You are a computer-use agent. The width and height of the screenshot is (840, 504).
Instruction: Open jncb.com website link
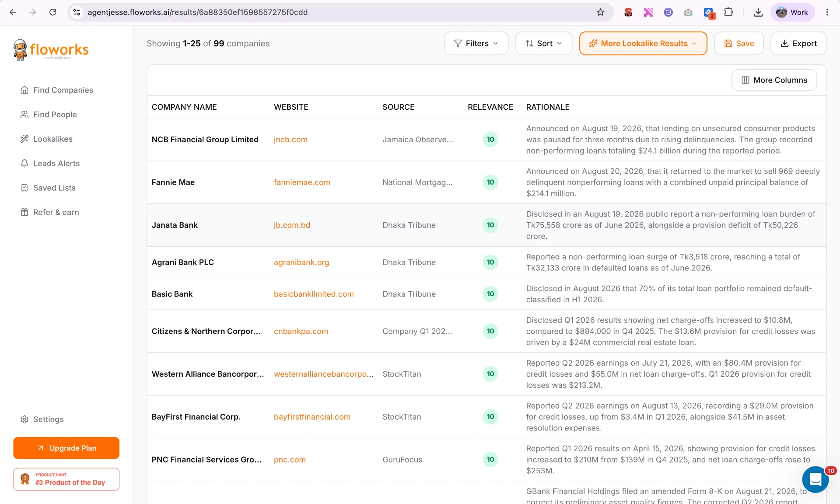coord(290,140)
